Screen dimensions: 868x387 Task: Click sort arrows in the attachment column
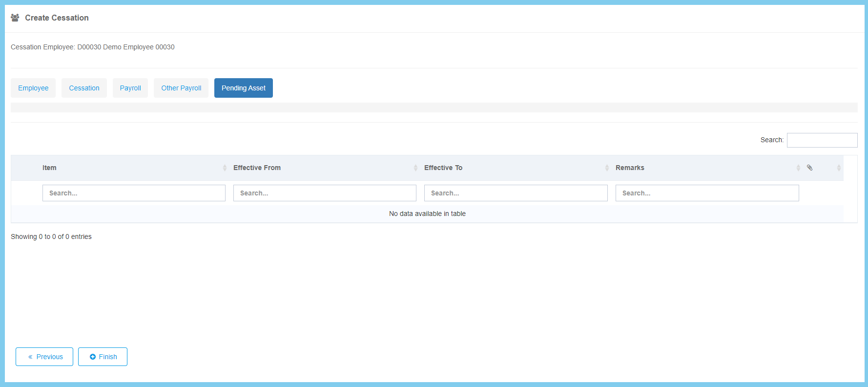pos(839,168)
